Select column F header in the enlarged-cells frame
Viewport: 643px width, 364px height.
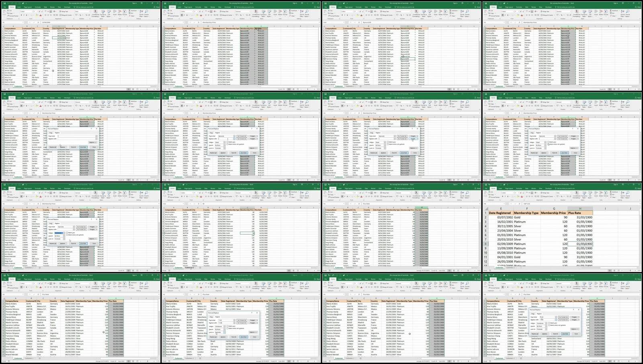click(x=526, y=209)
